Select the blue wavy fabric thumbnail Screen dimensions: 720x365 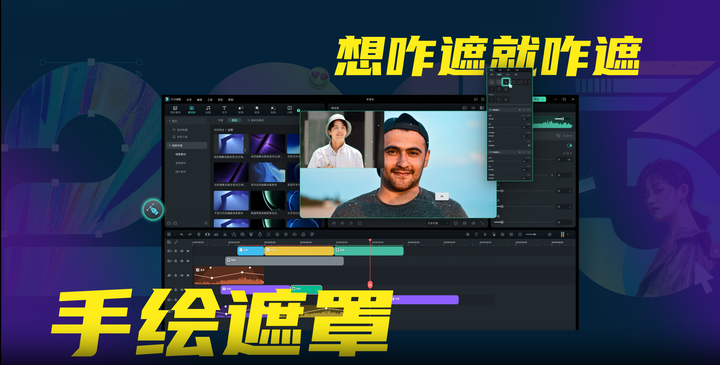[268, 172]
